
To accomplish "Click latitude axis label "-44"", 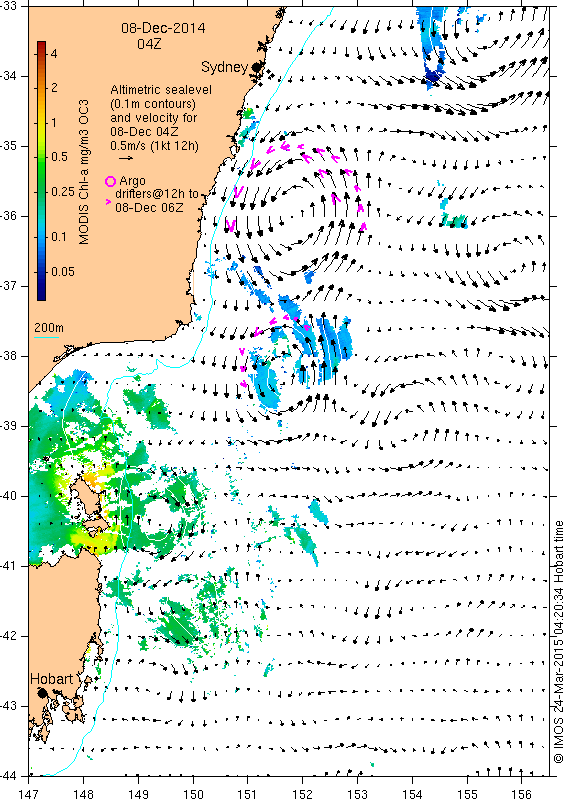I will pos(8,776).
